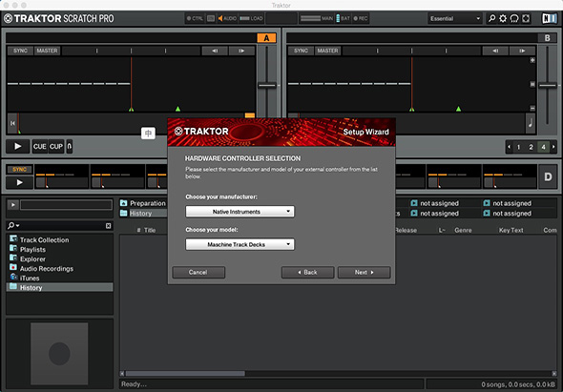
Task: Toggle SYNC on the remix deck
Action: click(19, 170)
